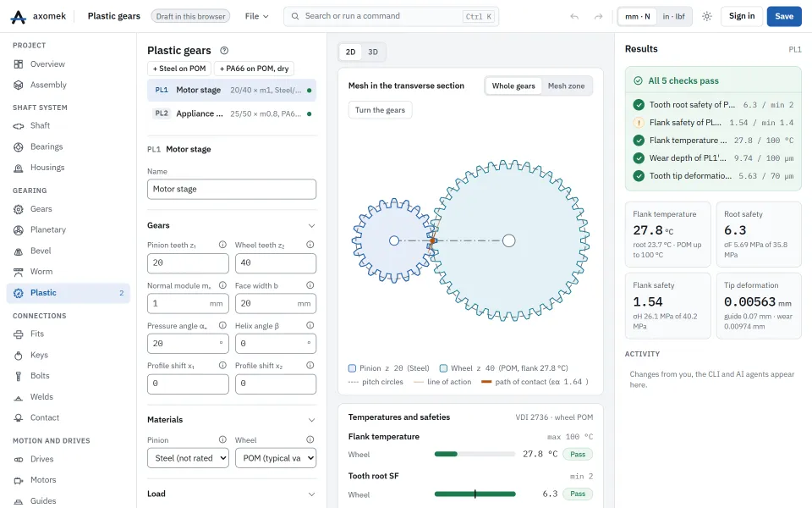812x508 pixels.
Task: Navigate to Bolts in sidebar
Action: pyautogui.click(x=69, y=376)
